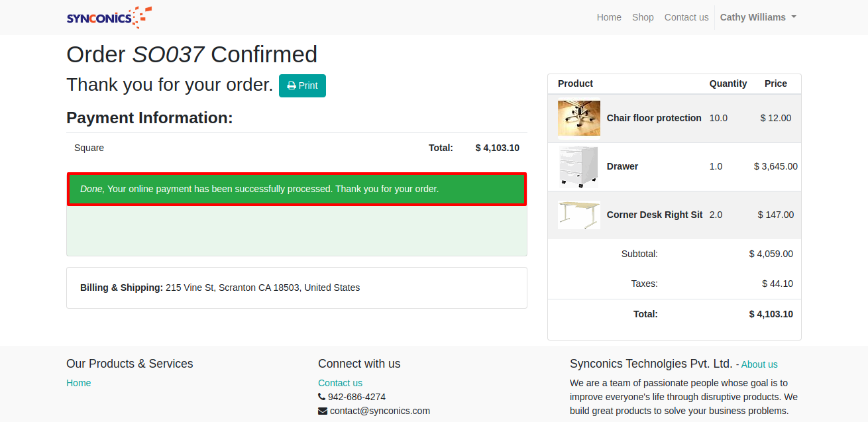Screen dimensions: 868x422
Task: Click the Synconics logo
Action: pos(109,17)
